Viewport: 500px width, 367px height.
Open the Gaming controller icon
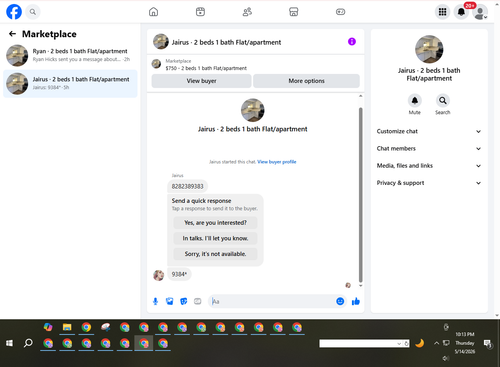340,12
